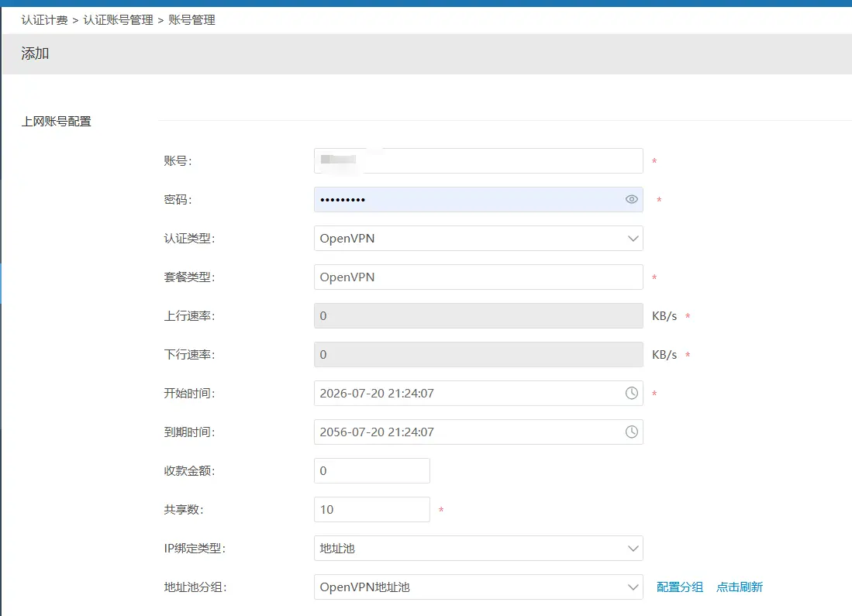Click the 到期时间 date value
Viewport: 852px width, 616px height.
(x=377, y=432)
